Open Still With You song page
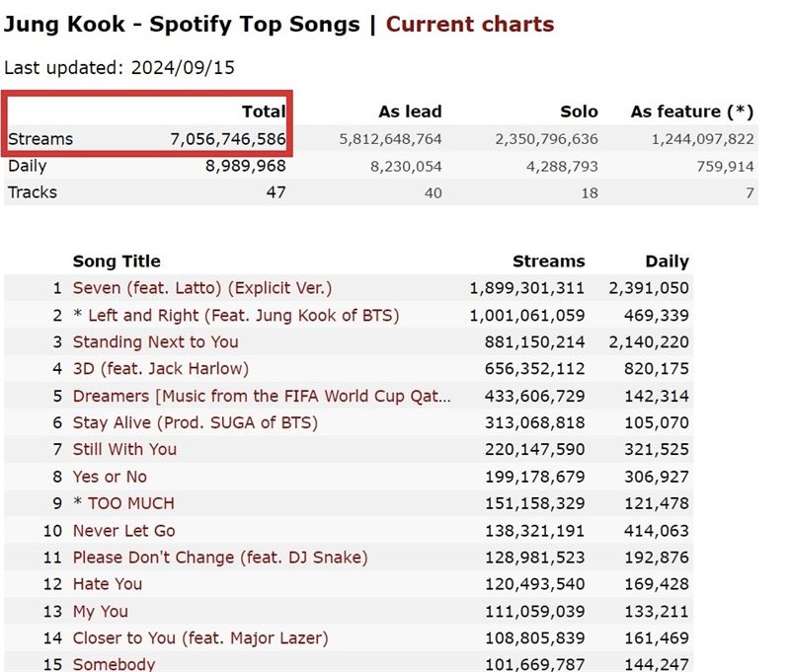790x672 pixels. (x=124, y=449)
